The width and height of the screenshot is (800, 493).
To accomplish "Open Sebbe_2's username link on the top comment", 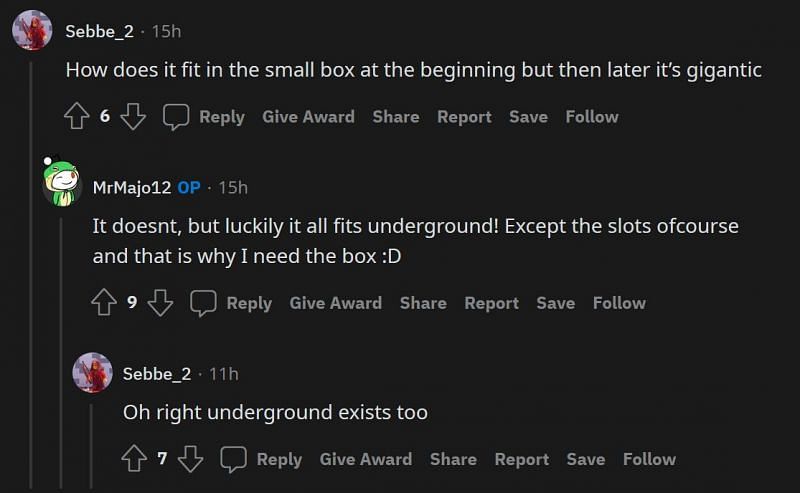I will [98, 31].
